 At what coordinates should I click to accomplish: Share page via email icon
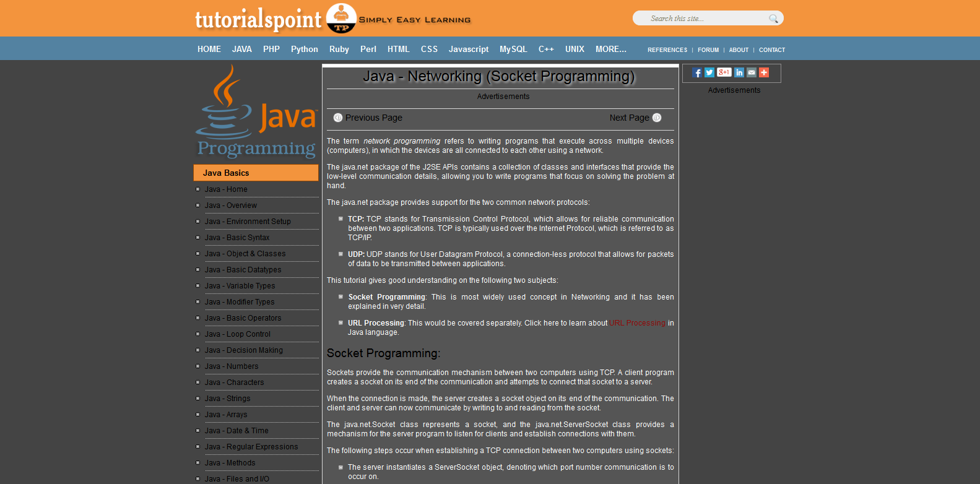[752, 72]
